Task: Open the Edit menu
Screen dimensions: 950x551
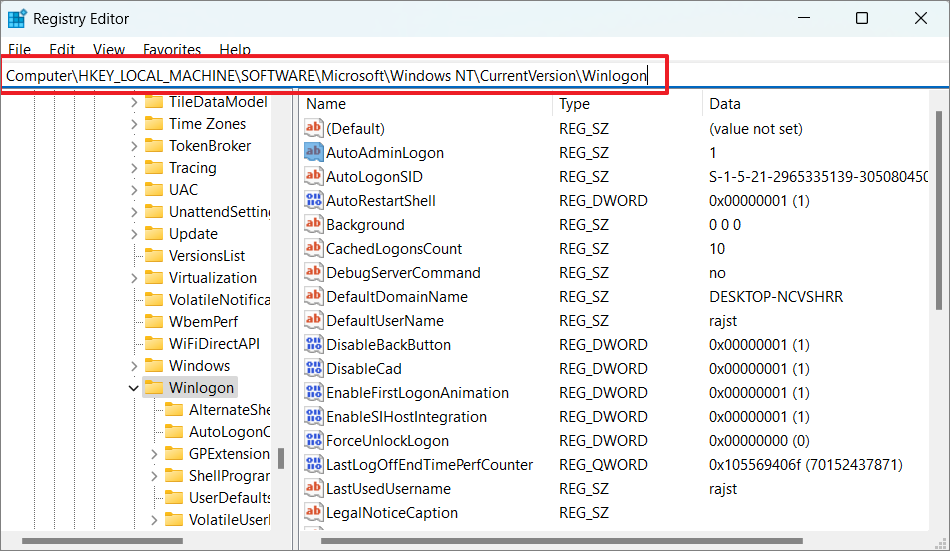Action: tap(62, 49)
